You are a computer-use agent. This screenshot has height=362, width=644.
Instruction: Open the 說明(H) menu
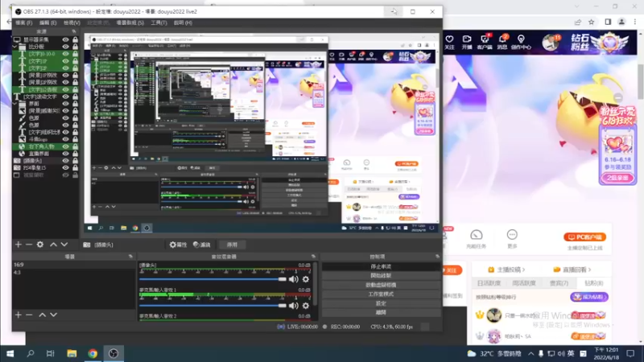(x=183, y=23)
